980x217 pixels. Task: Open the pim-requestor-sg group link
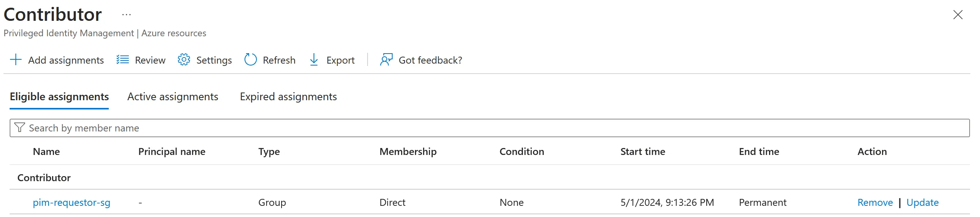click(71, 203)
